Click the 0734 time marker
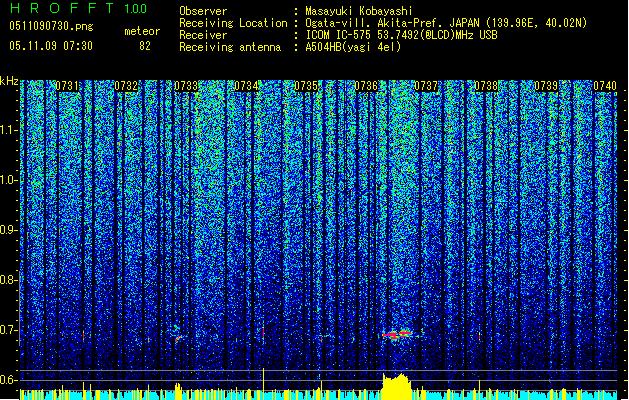This screenshot has height=400, width=629. click(x=246, y=86)
